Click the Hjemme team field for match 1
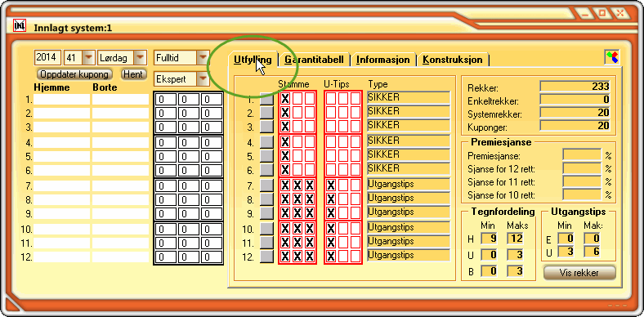Screen dimensions: 644x317 tap(61, 100)
